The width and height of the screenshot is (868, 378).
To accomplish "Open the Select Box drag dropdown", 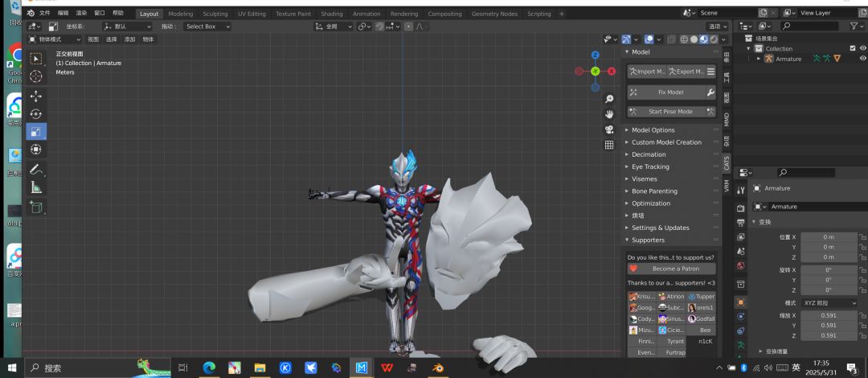I will 207,26.
